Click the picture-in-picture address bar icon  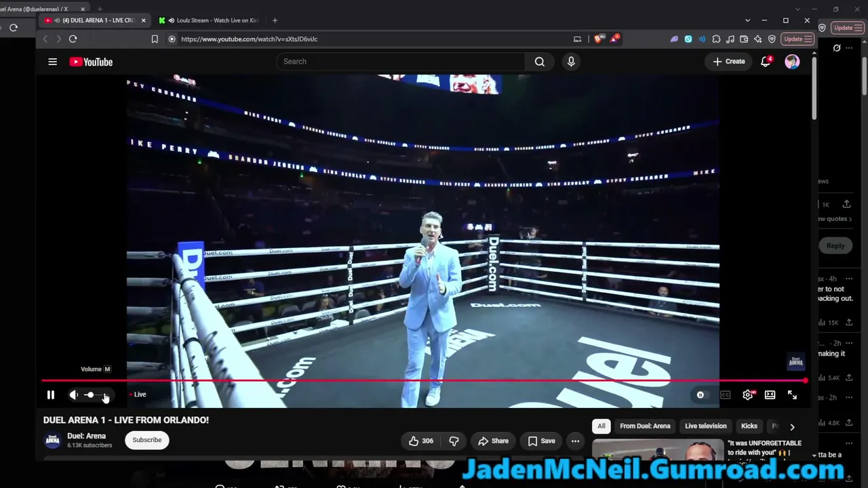pos(577,39)
